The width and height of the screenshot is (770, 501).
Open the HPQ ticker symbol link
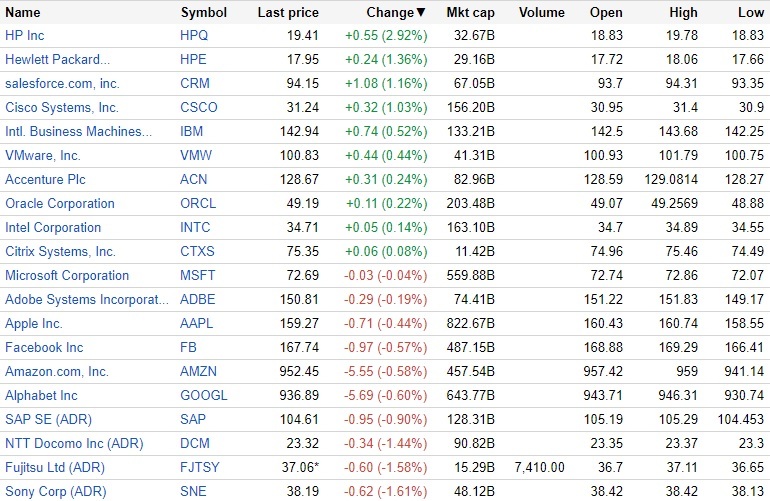195,35
